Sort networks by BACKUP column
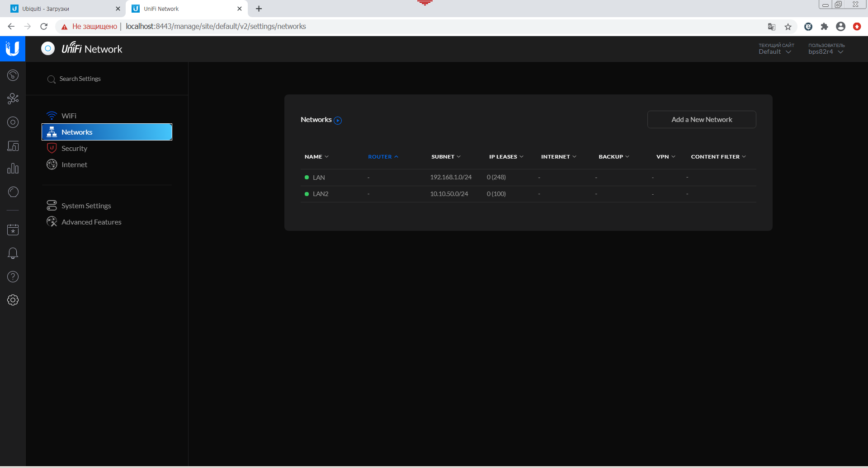 (614, 157)
